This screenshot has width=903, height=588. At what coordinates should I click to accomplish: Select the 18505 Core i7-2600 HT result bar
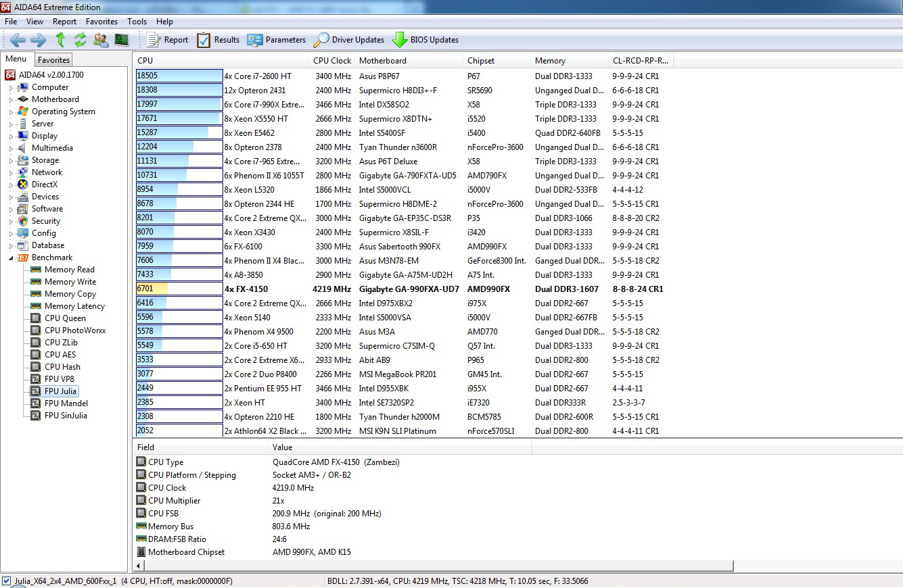(x=179, y=76)
